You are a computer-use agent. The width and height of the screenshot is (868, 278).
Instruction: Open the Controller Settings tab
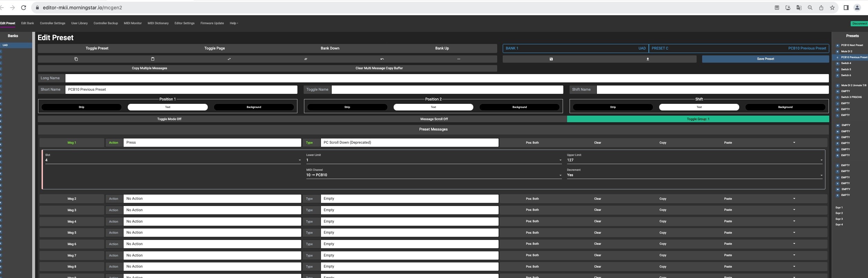click(53, 23)
